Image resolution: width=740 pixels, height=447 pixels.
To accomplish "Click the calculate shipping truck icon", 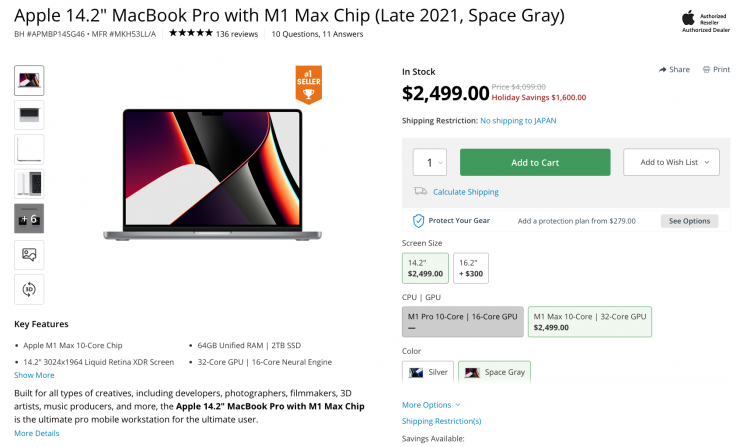I will point(420,192).
